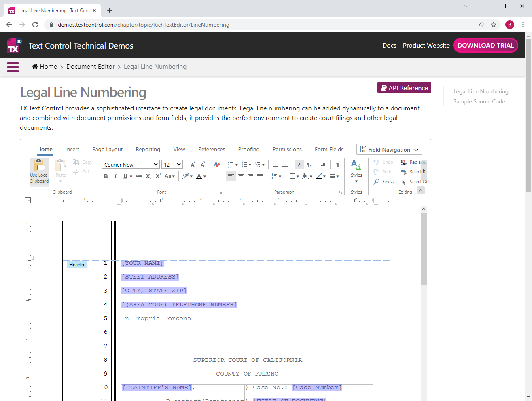532x401 pixels.
Task: Expand the numbered list dropdown arrow
Action: (x=250, y=165)
